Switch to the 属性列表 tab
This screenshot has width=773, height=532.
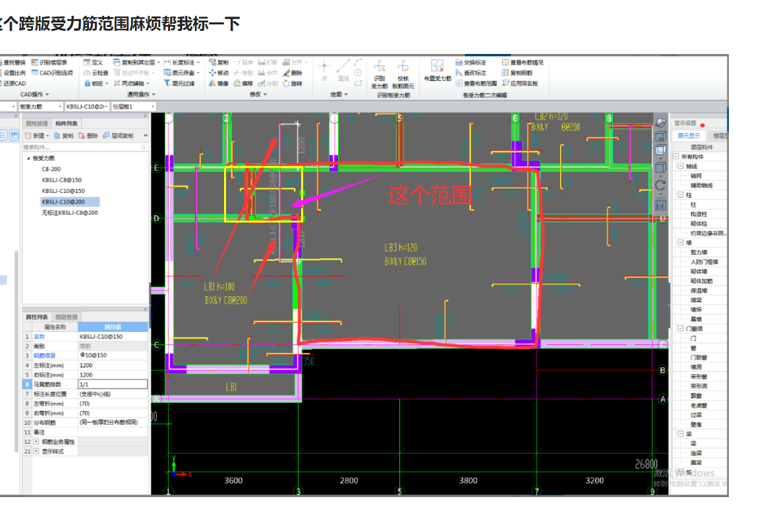37,317
